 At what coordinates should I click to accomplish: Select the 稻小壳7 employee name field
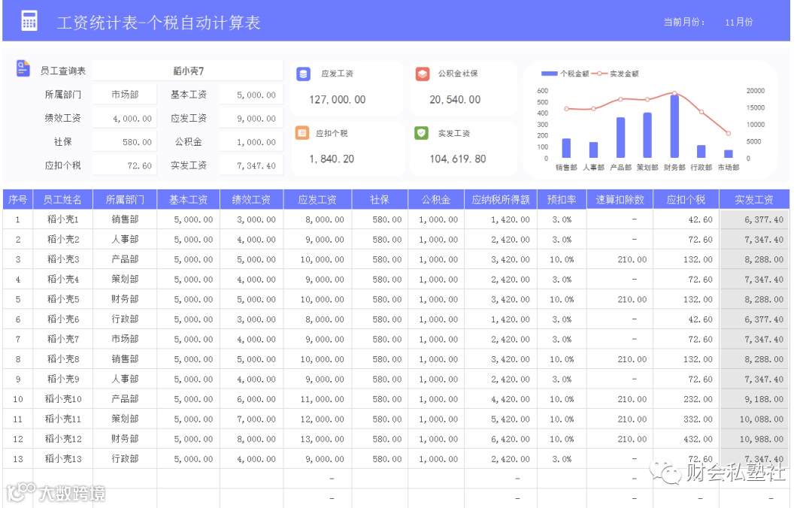[188, 71]
